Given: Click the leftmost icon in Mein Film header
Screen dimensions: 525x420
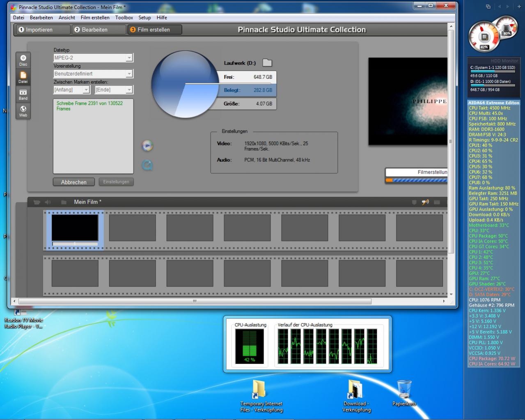Looking at the screenshot, I should [x=37, y=202].
